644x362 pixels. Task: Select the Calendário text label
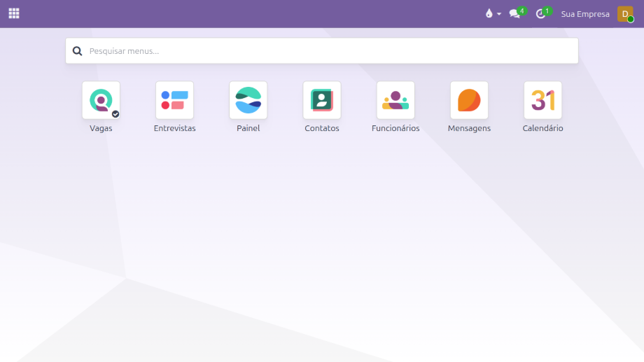(542, 129)
